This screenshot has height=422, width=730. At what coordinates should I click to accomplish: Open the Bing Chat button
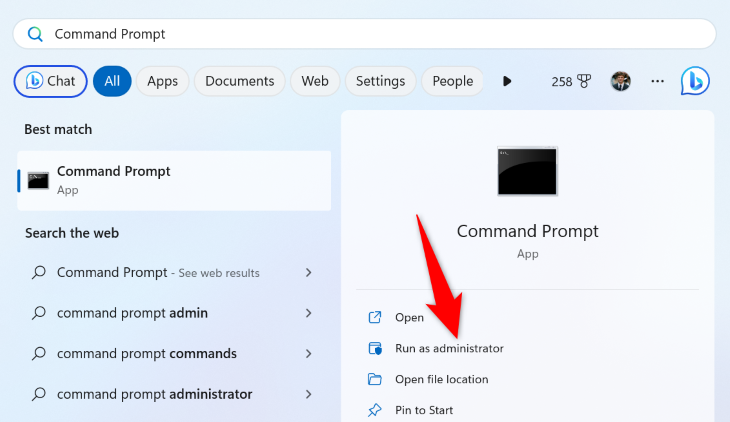click(50, 81)
